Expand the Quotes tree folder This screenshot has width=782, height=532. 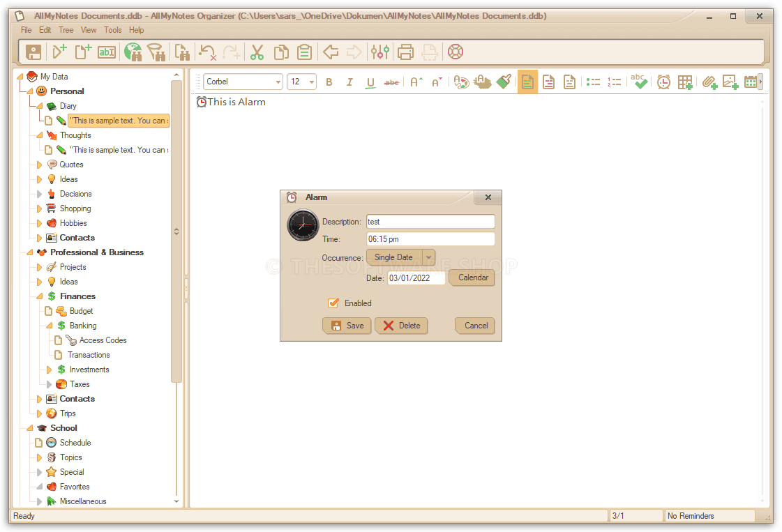tap(39, 165)
